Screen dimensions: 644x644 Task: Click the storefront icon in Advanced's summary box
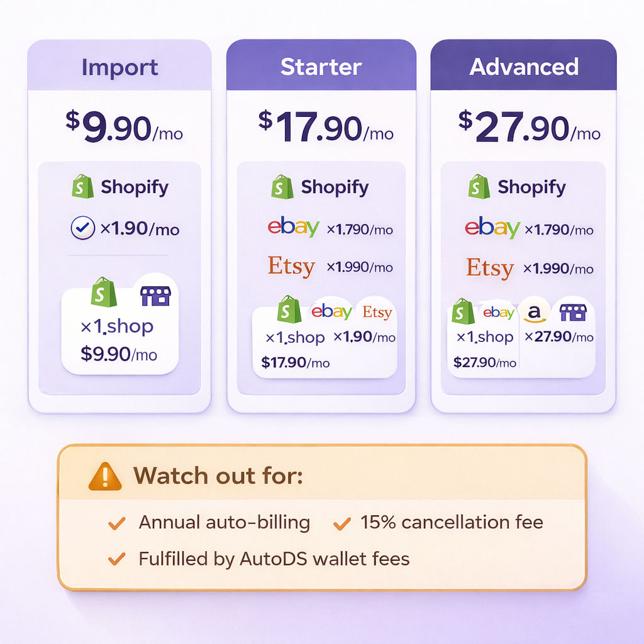[572, 311]
